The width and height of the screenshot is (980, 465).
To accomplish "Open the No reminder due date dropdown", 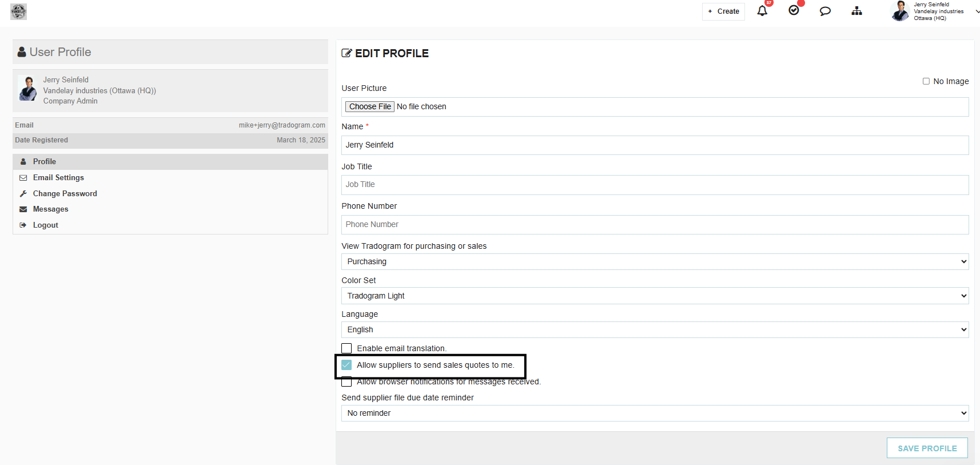I will tap(655, 413).
